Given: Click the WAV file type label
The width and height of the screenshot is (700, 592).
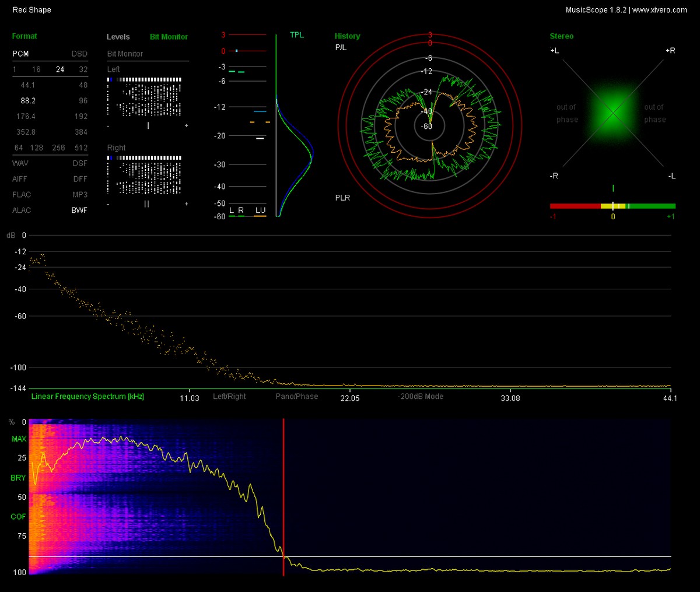Looking at the screenshot, I should tap(20, 163).
